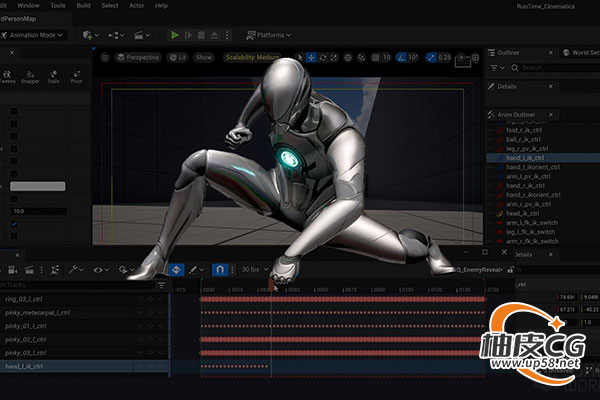Open Sequencer wrench actions dropdown
The width and height of the screenshot is (600, 400).
pos(75,270)
